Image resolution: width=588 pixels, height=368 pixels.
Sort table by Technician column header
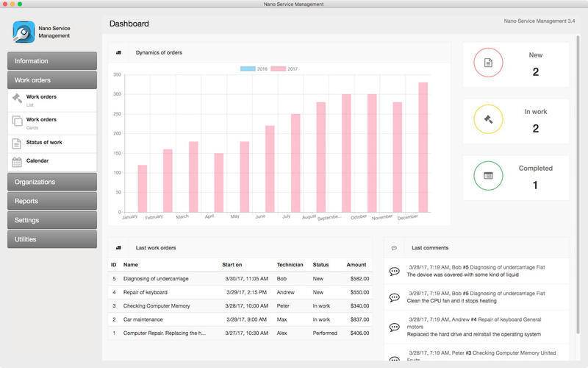pos(290,265)
